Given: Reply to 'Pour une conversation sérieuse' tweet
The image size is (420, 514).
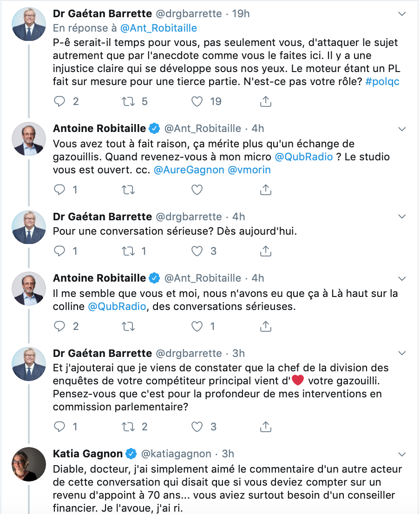Looking at the screenshot, I should click(x=59, y=251).
